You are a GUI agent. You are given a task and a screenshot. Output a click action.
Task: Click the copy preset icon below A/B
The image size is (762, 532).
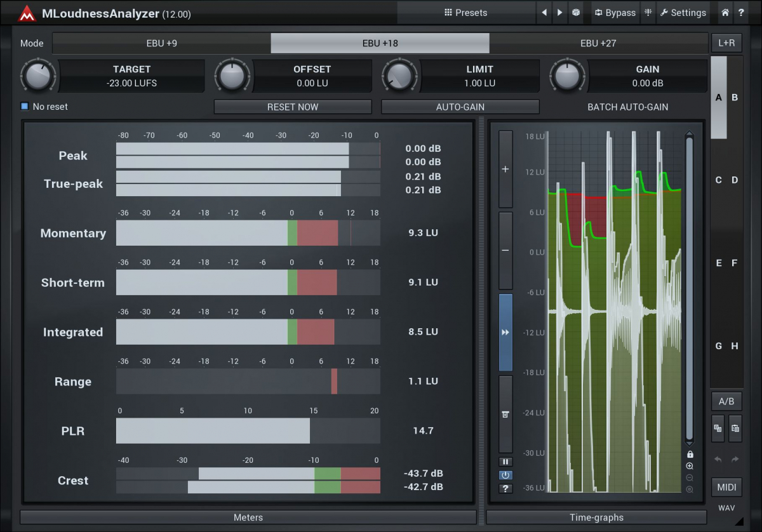718,429
